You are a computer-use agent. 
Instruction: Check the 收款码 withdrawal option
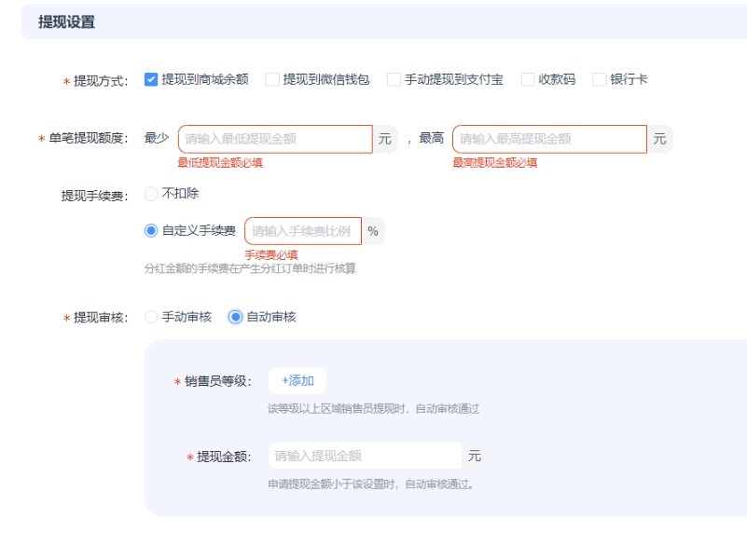(x=528, y=80)
